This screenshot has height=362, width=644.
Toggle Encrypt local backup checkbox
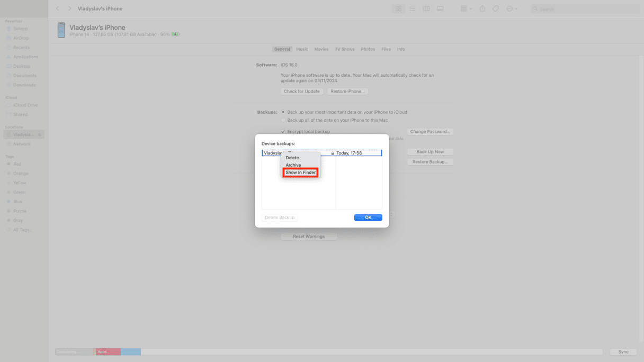click(x=283, y=132)
